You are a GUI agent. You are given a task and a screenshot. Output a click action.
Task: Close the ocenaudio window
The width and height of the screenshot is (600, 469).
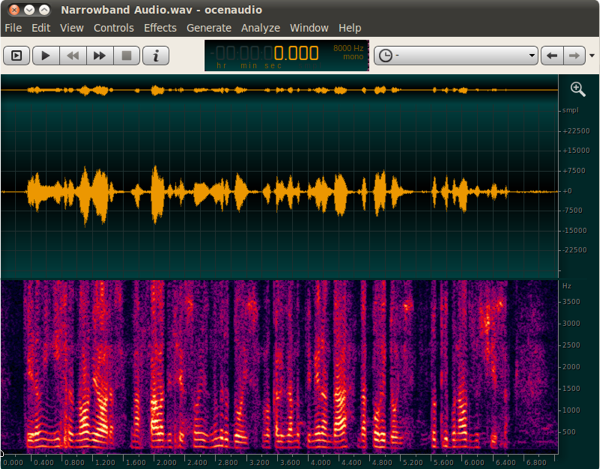pos(14,10)
